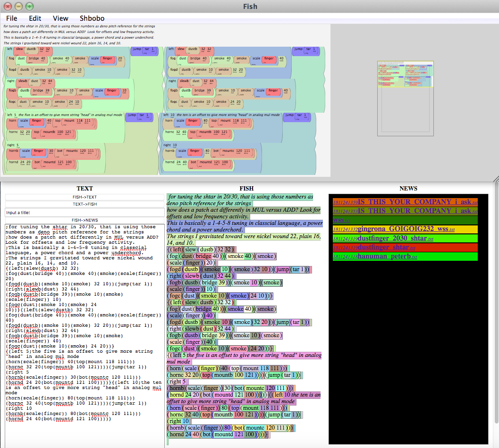Open the View menu
The height and width of the screenshot is (448, 499).
pyautogui.click(x=60, y=18)
